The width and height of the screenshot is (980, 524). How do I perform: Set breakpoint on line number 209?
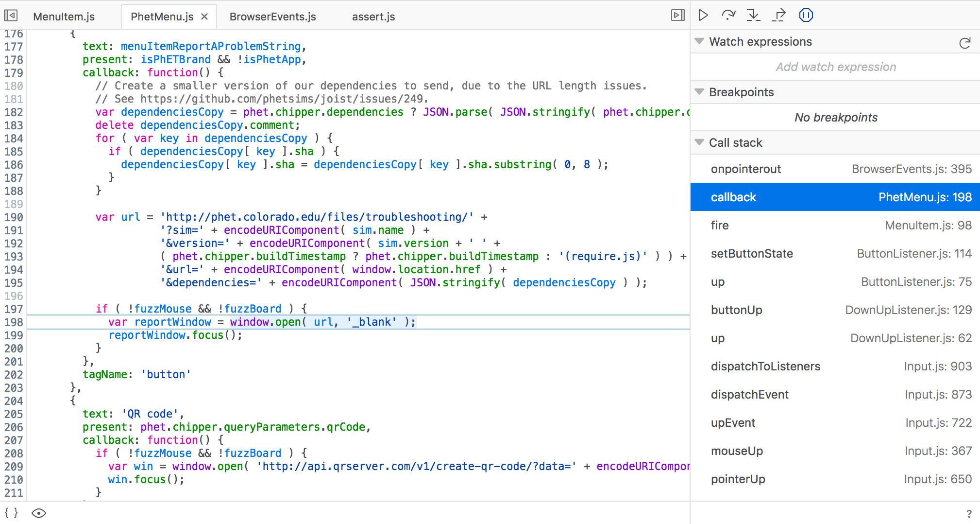[14, 467]
